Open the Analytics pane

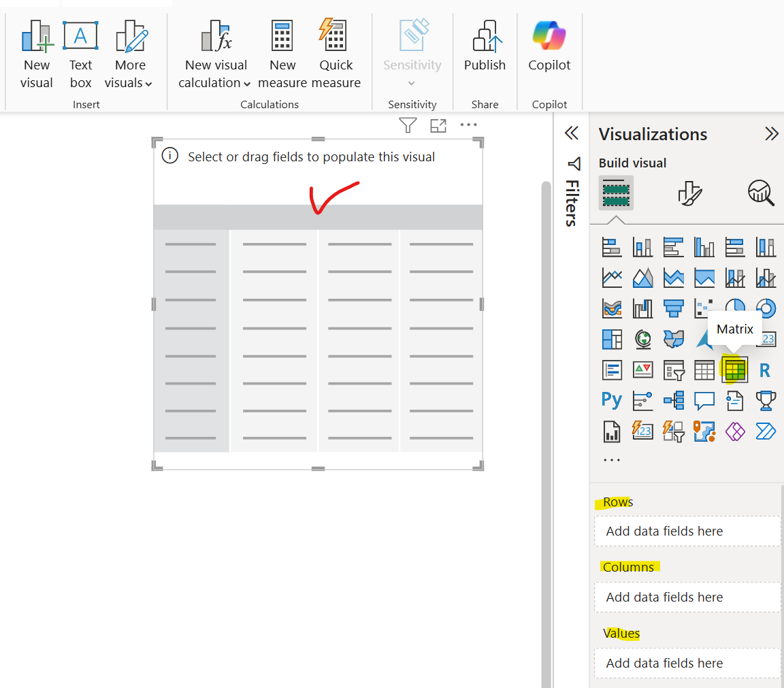tap(761, 193)
